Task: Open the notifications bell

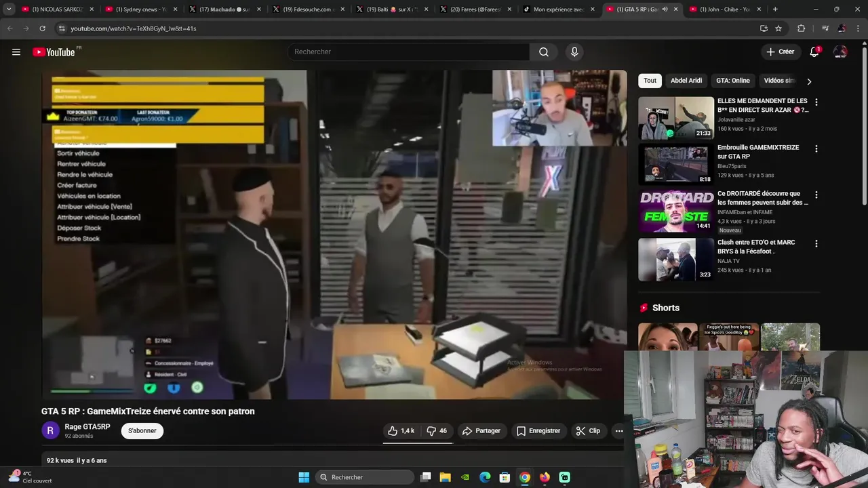Action: pyautogui.click(x=814, y=52)
